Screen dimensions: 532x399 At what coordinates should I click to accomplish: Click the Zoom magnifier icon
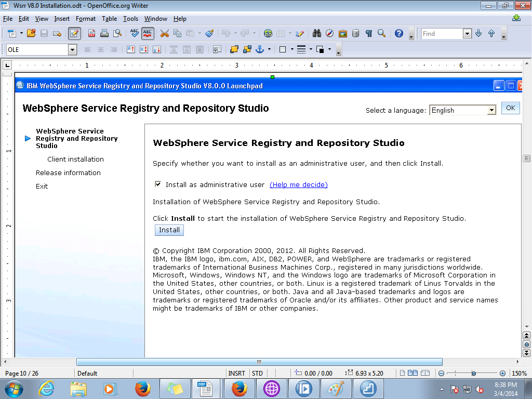pos(382,33)
